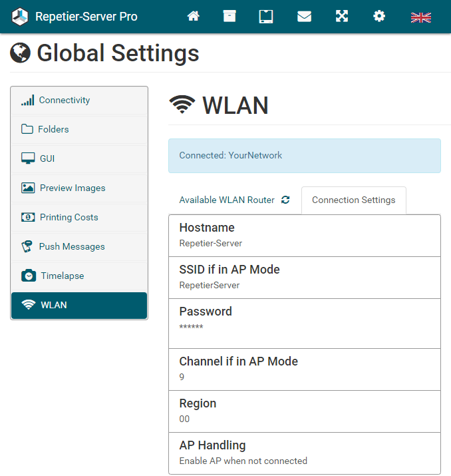Go to the home dashboard icon
Screen dimensions: 451x476
193,16
